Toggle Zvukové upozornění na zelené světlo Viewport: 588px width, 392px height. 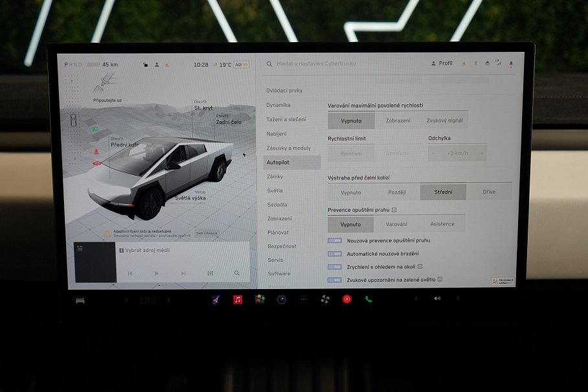coord(335,280)
